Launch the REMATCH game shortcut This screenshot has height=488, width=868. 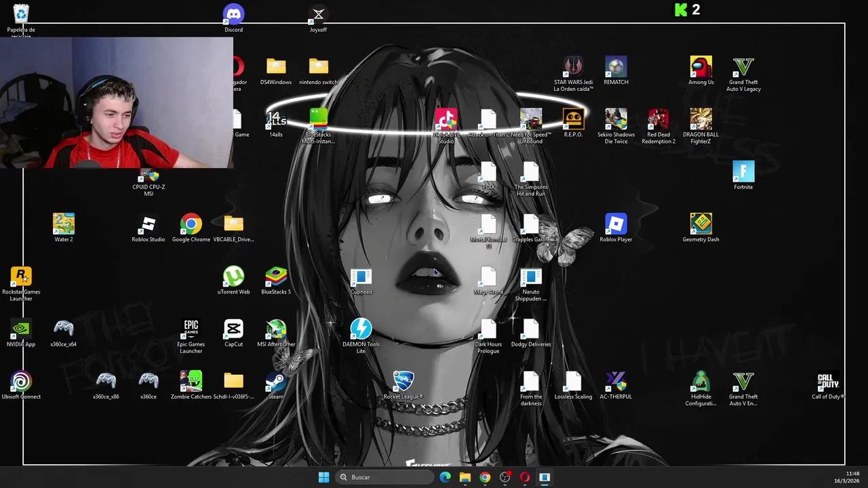pyautogui.click(x=616, y=71)
